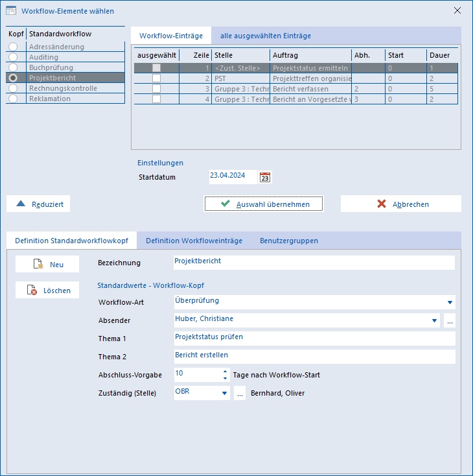The height and width of the screenshot is (476, 473).
Task: Select the Rechnungskontrolle radio button
Action: coord(13,88)
